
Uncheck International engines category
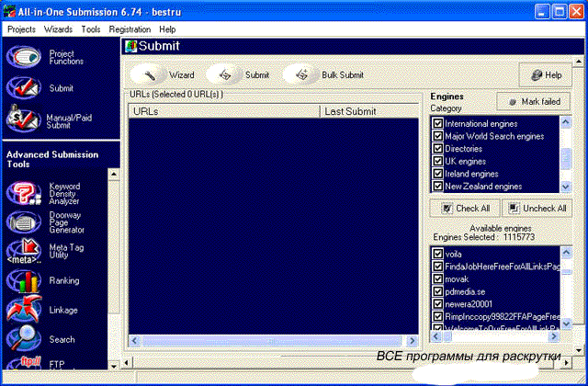point(437,123)
